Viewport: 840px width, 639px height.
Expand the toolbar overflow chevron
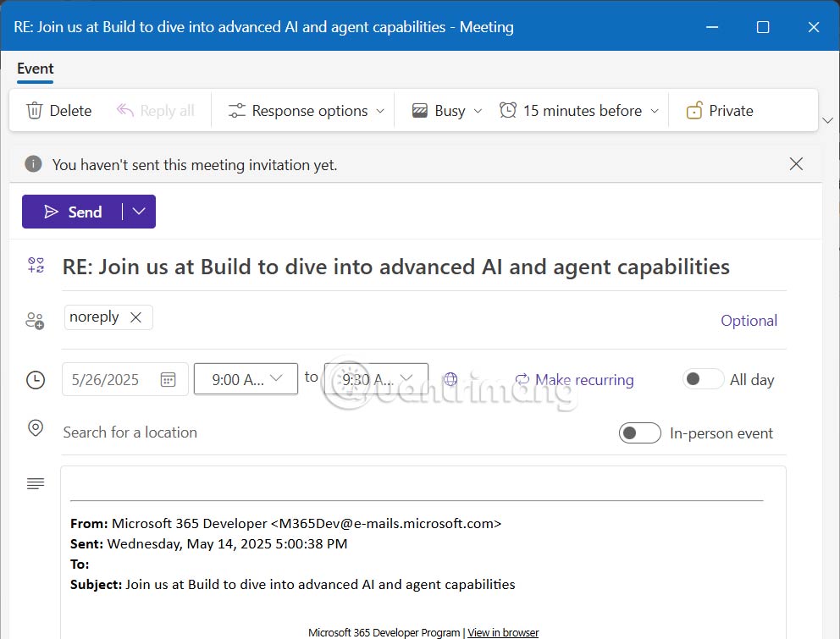pos(828,120)
